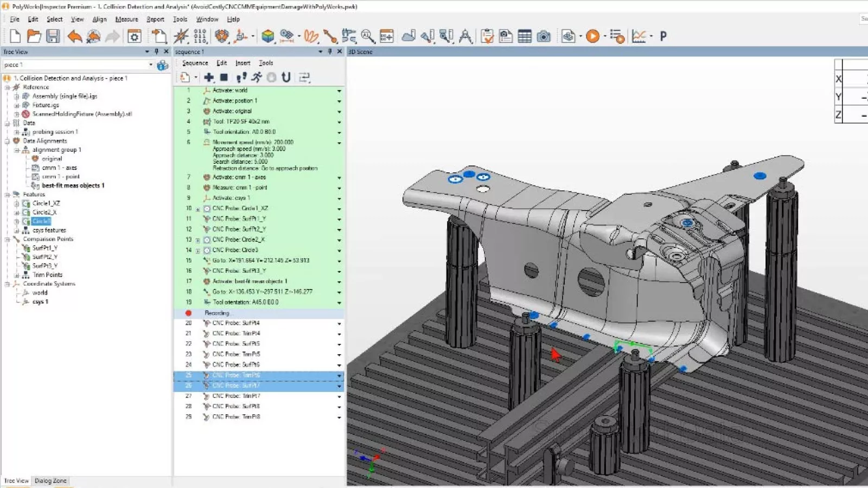Open the compass divider tool icon
Screen dimensions: 868x488
[465, 36]
